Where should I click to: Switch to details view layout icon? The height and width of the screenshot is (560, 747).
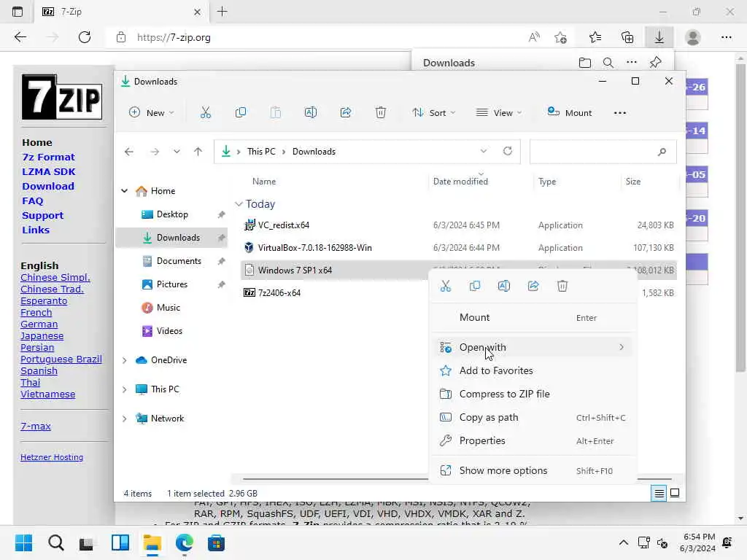(659, 494)
